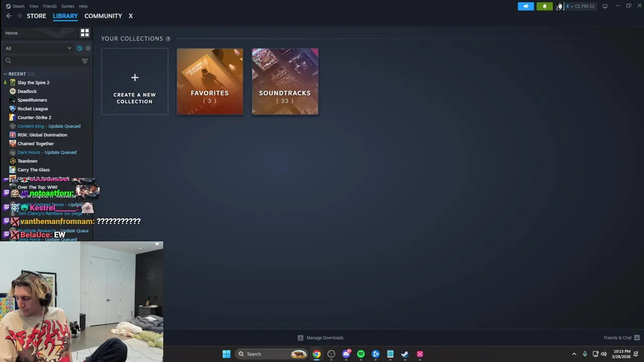This screenshot has width=644, height=362.
Task: Toggle sort by recent activity clock
Action: 79,48
